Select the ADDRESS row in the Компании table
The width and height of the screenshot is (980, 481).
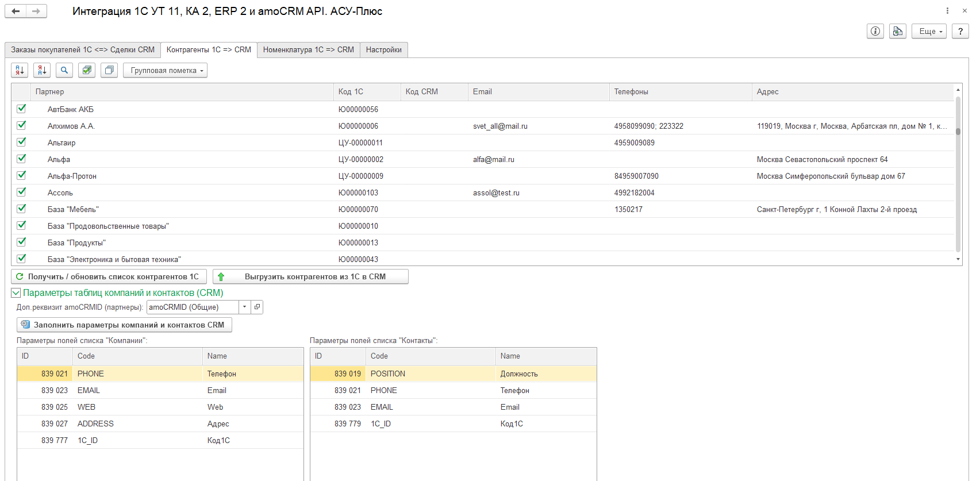pyautogui.click(x=160, y=424)
